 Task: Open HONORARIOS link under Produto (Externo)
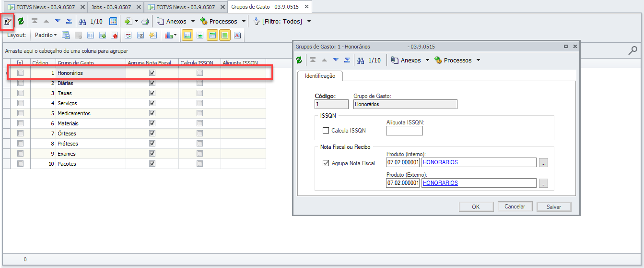[x=440, y=183]
